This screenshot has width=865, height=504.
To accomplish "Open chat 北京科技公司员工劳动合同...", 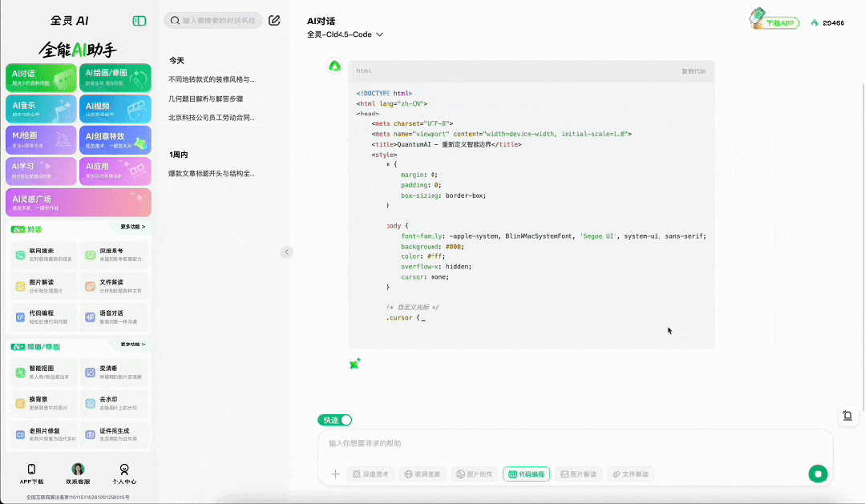I will [212, 118].
